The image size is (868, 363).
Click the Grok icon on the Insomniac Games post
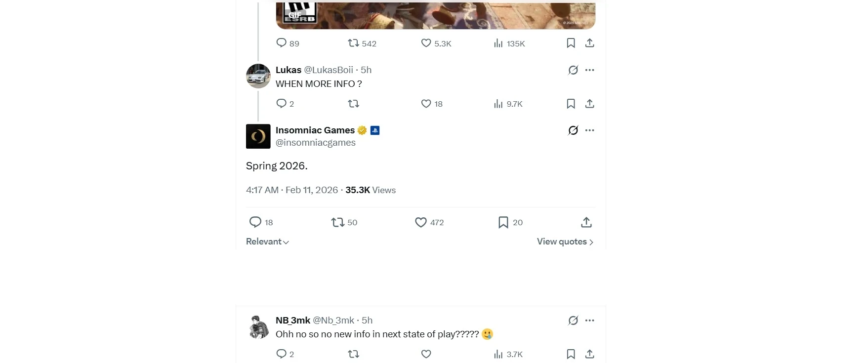point(573,130)
